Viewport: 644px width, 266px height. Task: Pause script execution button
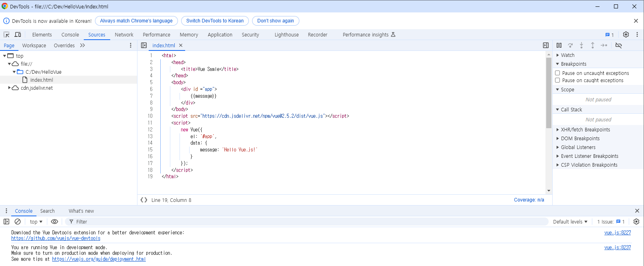559,46
